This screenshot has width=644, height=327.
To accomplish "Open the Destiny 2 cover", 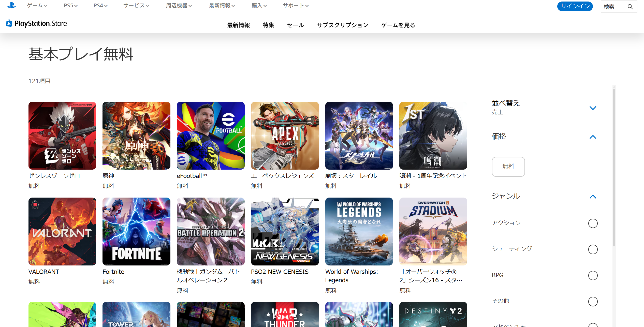I will tap(433, 314).
